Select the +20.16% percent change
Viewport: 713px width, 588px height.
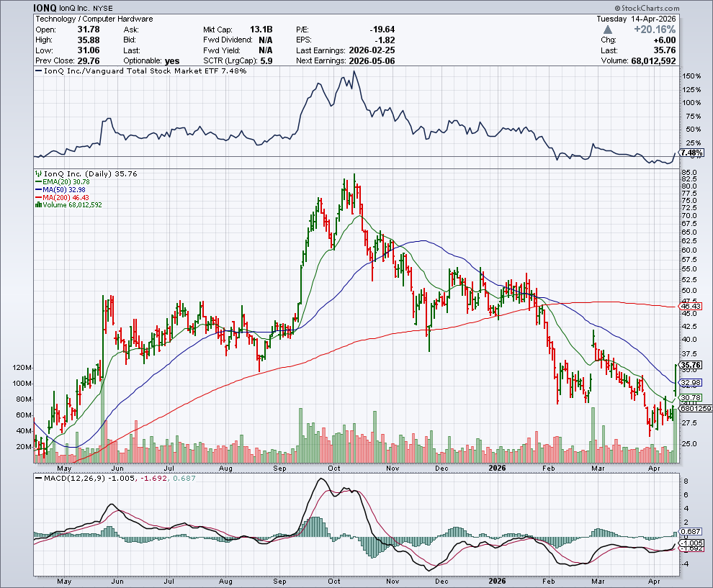[x=655, y=30]
